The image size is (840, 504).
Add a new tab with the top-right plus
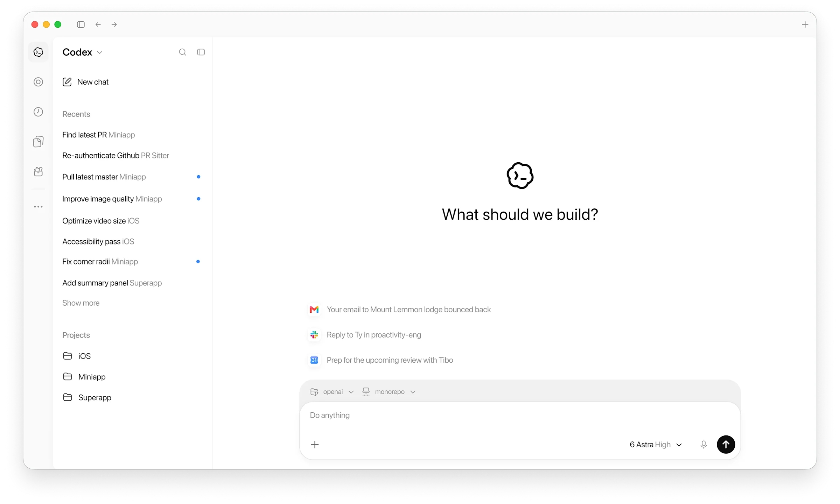(805, 24)
